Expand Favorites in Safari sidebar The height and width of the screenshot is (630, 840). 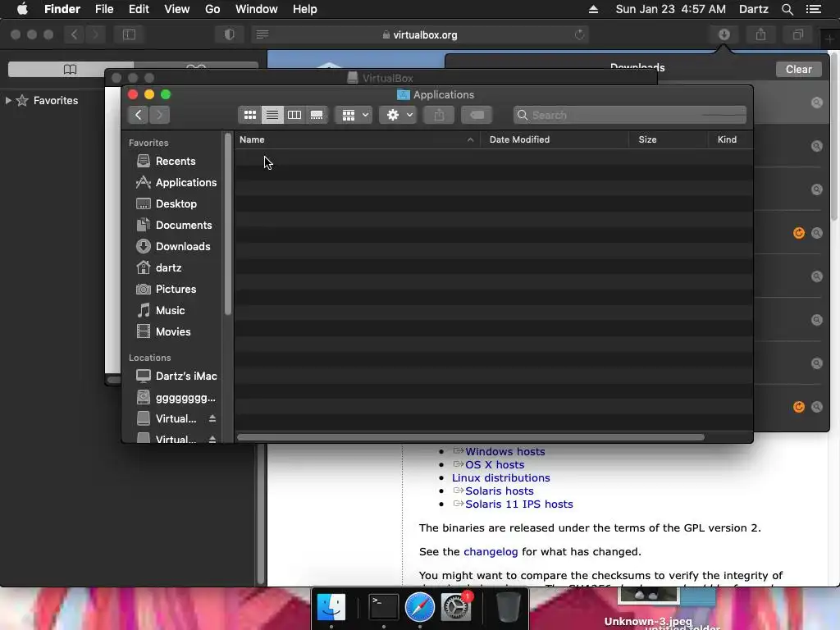8,100
